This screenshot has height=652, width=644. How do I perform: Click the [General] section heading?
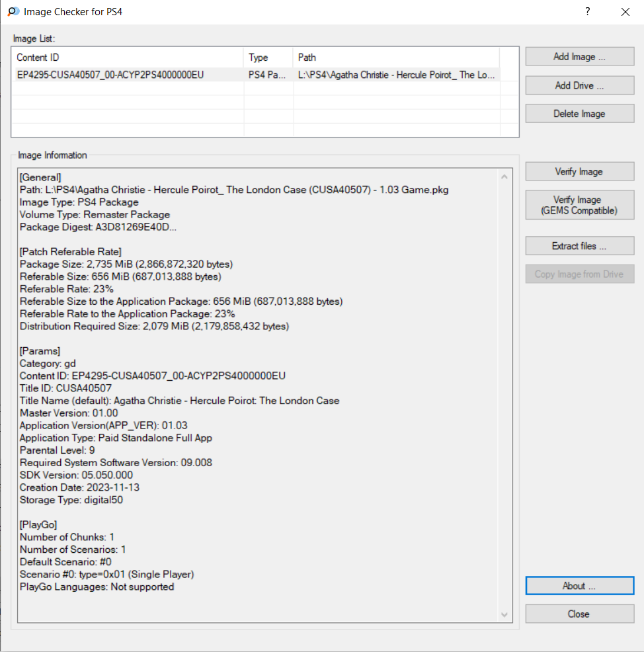[x=40, y=178]
